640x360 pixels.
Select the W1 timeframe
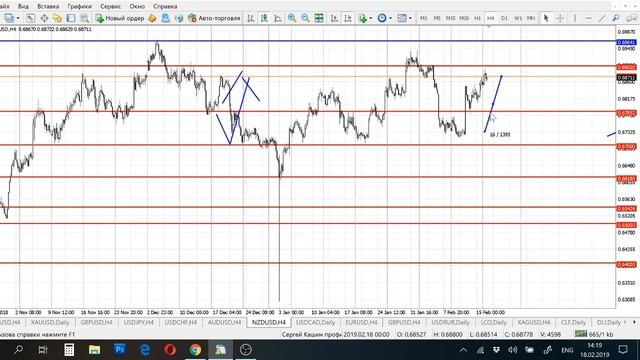[518, 18]
